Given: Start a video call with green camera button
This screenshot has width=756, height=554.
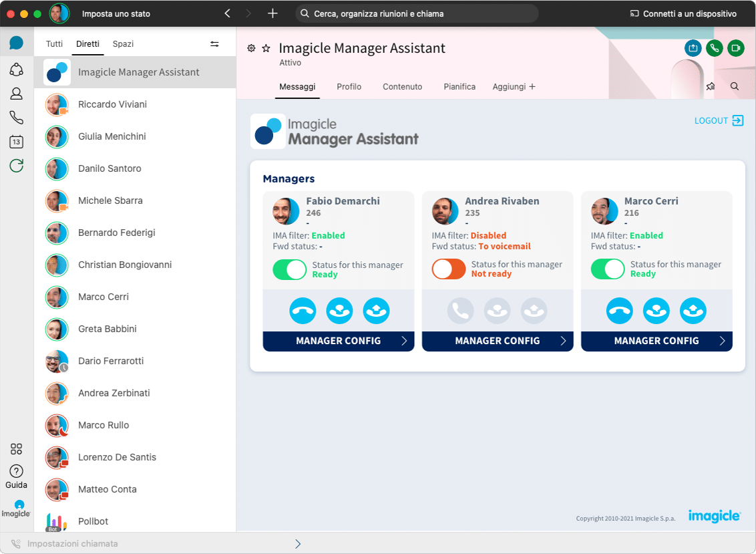Looking at the screenshot, I should 736,48.
